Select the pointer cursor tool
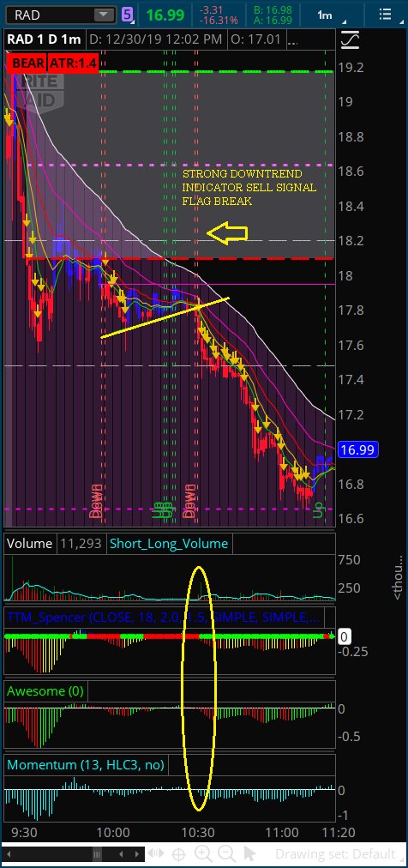The height and width of the screenshot is (868, 408). coord(250,854)
